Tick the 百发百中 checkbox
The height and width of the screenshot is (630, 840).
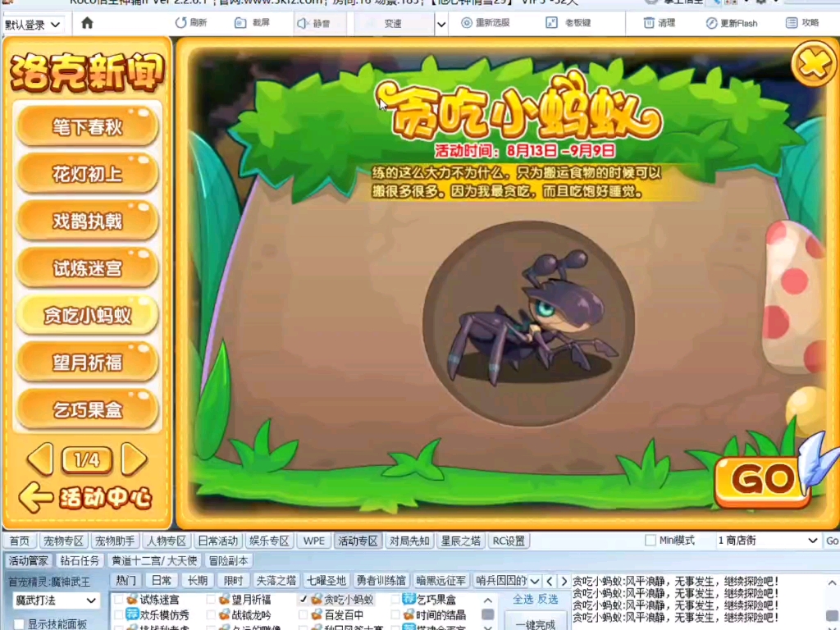click(x=304, y=615)
